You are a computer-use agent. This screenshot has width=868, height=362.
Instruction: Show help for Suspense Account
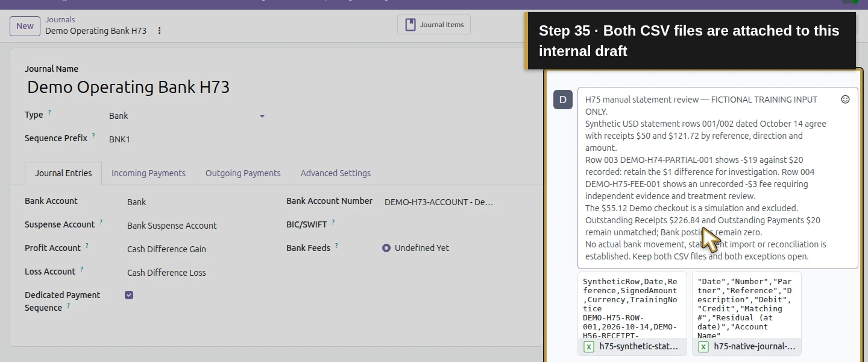click(101, 222)
